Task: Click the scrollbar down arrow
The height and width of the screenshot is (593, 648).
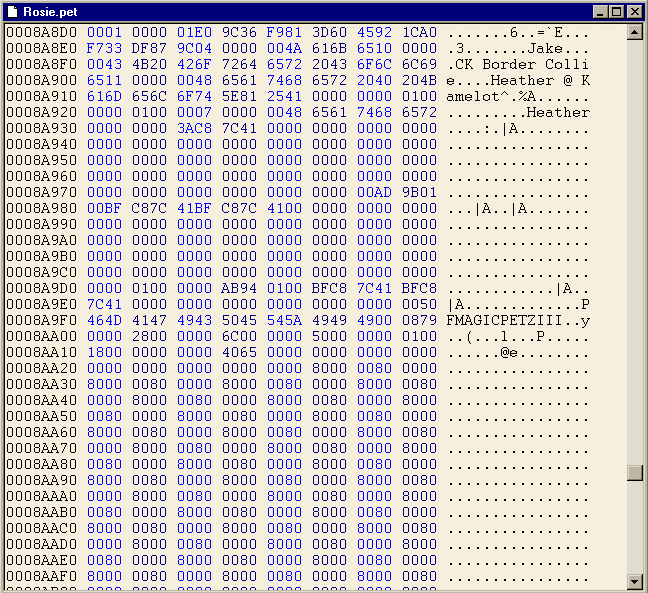Action: pyautogui.click(x=634, y=581)
